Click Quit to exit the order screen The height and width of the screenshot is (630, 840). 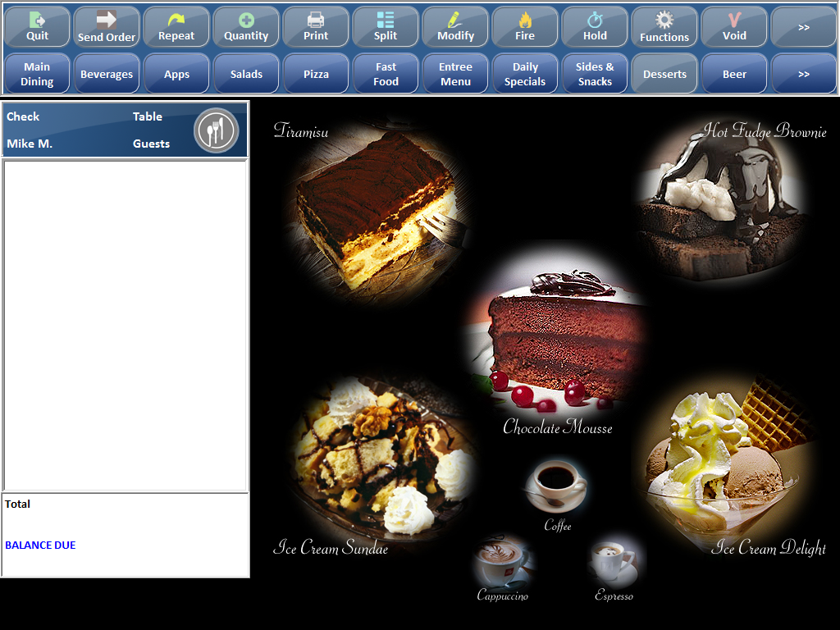click(36, 25)
